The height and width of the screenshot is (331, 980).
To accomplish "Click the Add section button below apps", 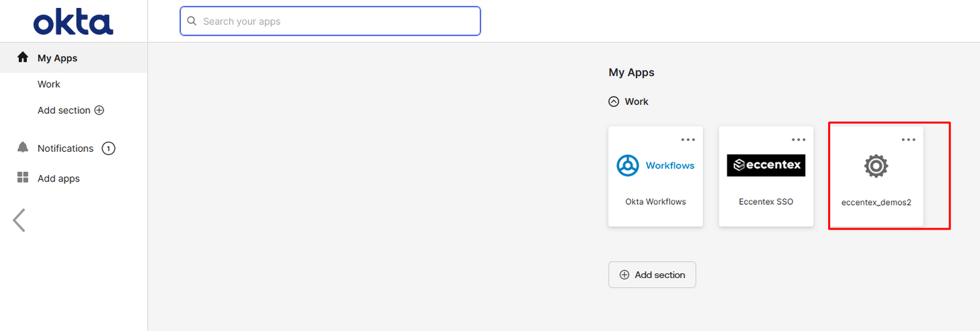I will tap(652, 275).
